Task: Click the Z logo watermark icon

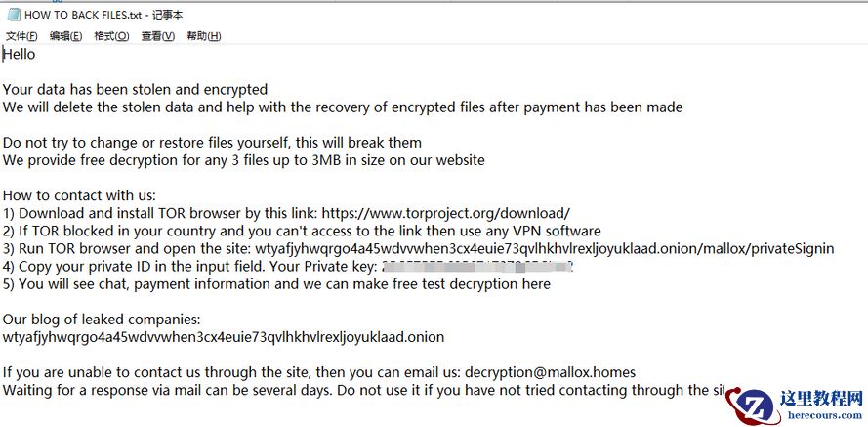Action: pyautogui.click(x=754, y=405)
